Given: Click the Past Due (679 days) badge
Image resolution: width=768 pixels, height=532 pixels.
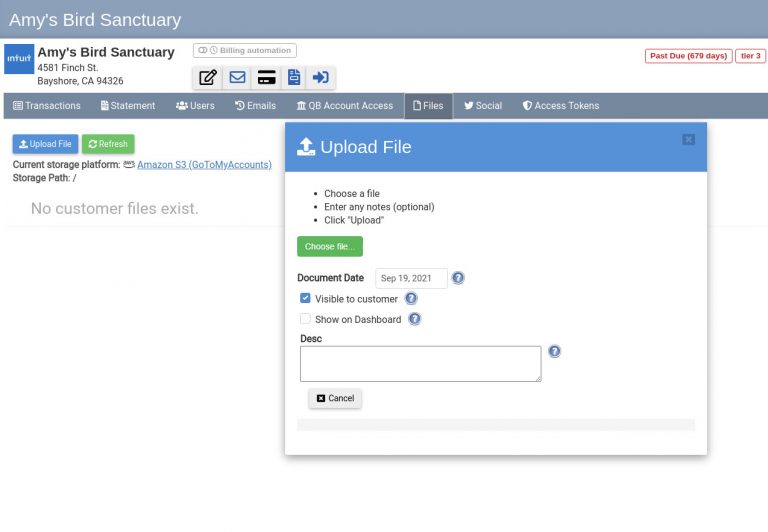Looking at the screenshot, I should (688, 56).
